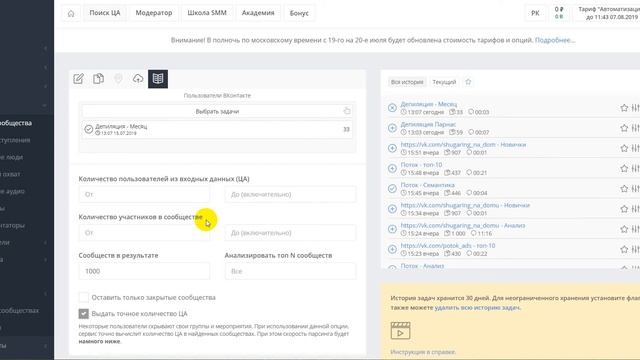Viewport: 640px width, 360px height.
Task: Open settings sliders for Депиляция - Месяц row
Action: (x=636, y=108)
